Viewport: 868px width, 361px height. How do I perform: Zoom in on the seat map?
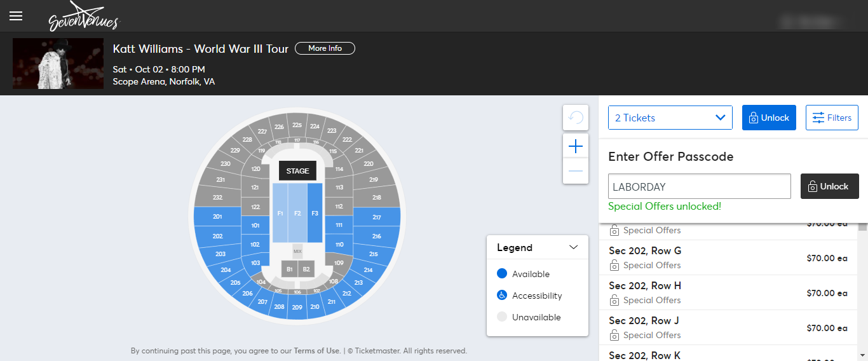576,147
